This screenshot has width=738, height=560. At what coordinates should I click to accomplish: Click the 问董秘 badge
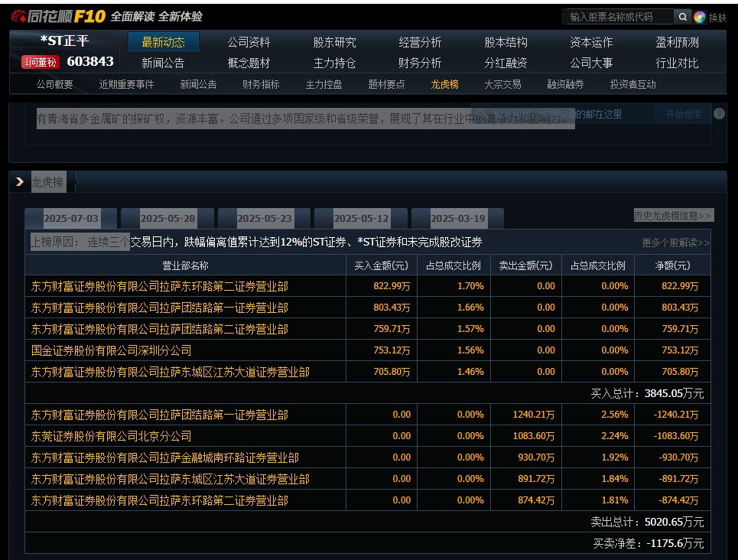pyautogui.click(x=41, y=62)
